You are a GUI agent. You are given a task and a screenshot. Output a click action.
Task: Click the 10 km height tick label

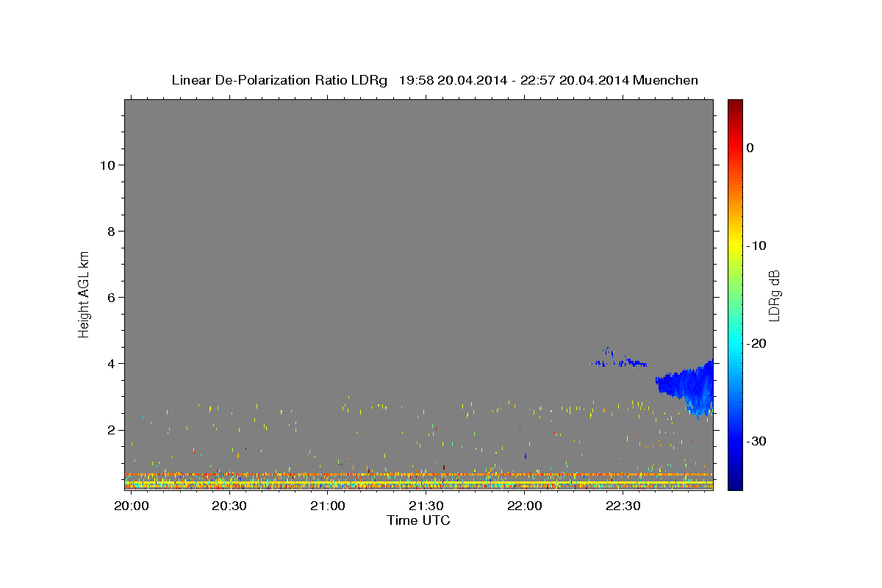point(107,165)
